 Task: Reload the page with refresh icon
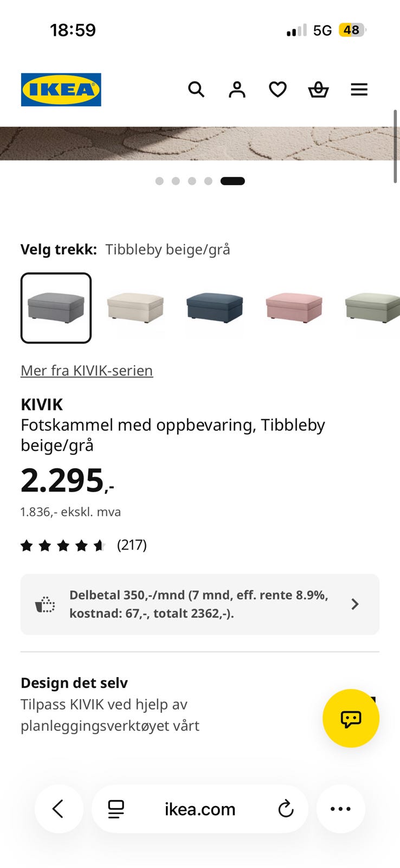pos(286,809)
